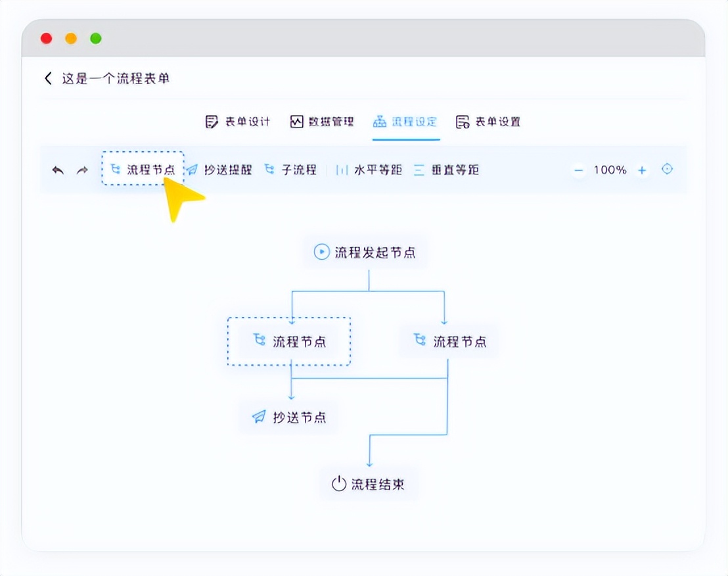Viewport: 728px width, 576px height.
Task: Select the right 流程节点 on the canvas
Action: pos(449,341)
